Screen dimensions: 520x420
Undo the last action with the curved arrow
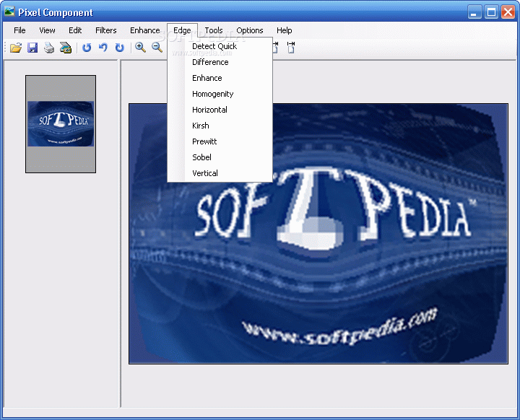(103, 48)
